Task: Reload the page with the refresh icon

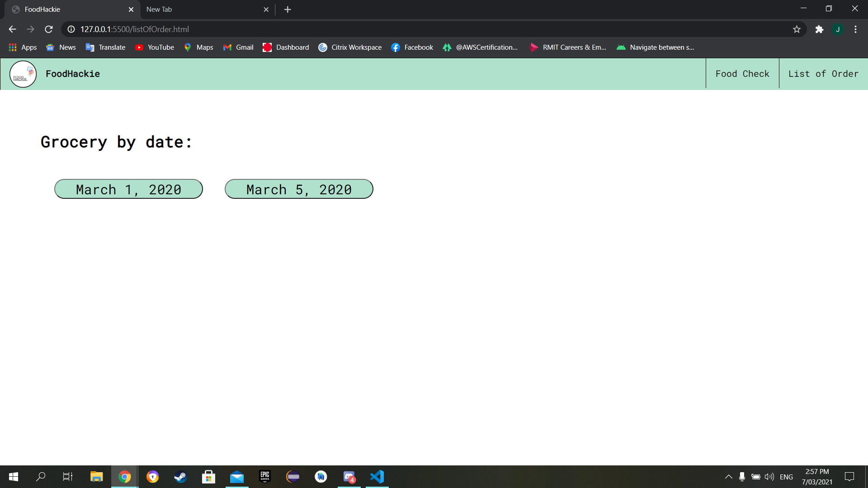Action: [x=49, y=29]
